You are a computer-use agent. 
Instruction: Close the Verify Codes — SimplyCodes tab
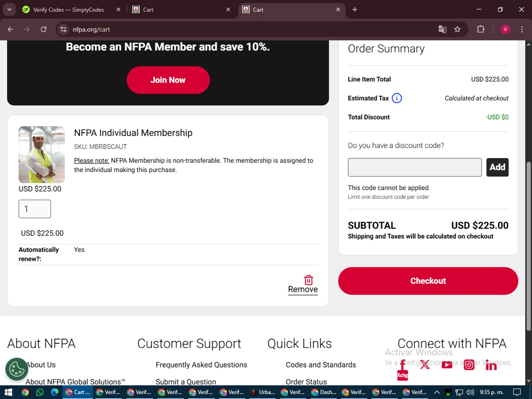coord(118,10)
